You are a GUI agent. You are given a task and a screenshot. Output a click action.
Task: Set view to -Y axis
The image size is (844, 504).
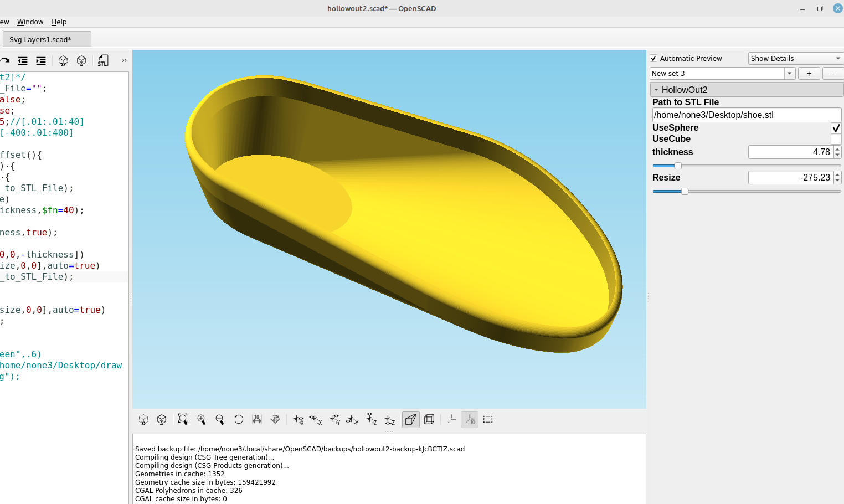coord(352,420)
